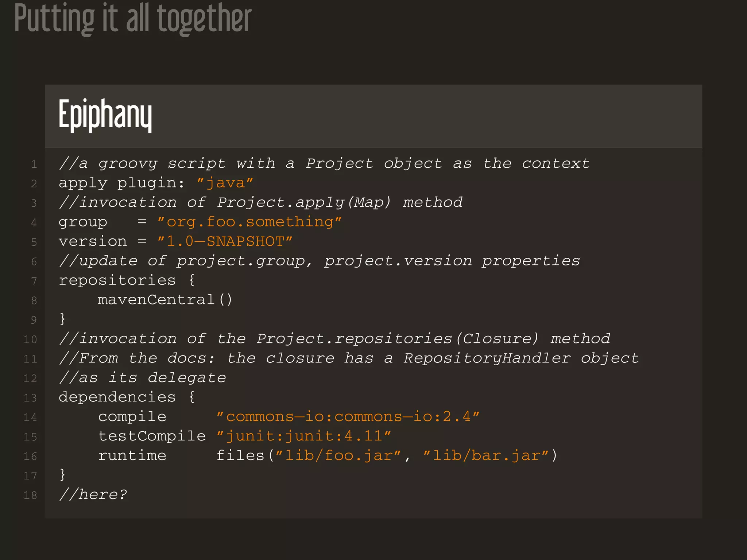Click the "org.foo.something" group string
Viewport: 747px width, 560px height.
pyautogui.click(x=249, y=222)
